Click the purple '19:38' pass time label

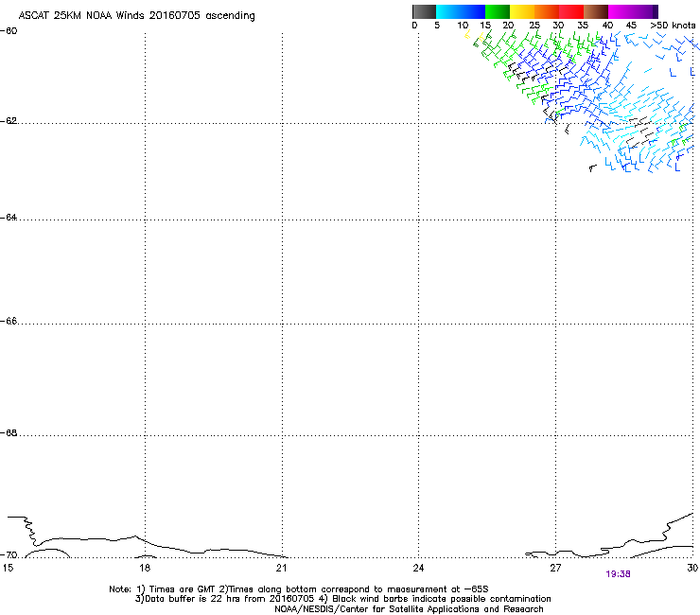pyautogui.click(x=619, y=574)
